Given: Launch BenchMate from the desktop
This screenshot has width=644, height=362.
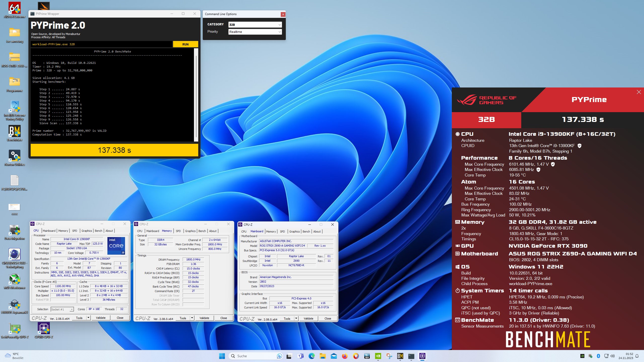Looking at the screenshot, I should coord(15,133).
